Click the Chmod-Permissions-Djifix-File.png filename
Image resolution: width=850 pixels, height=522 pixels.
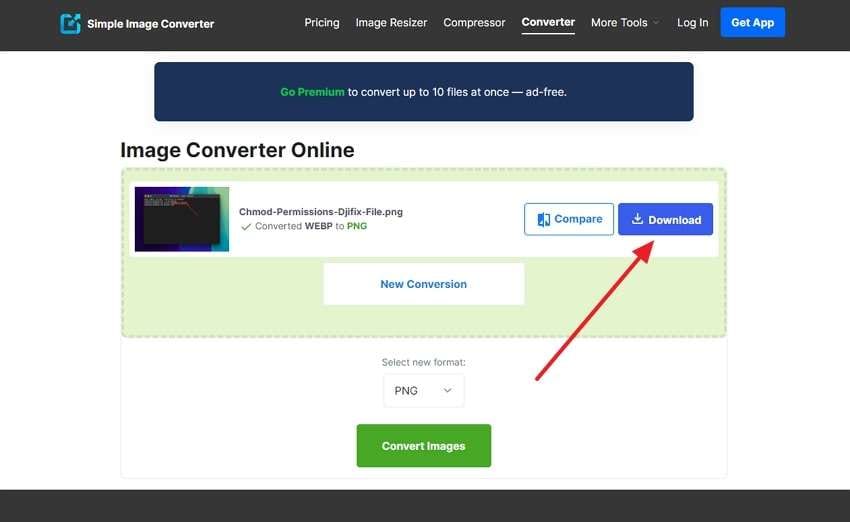pyautogui.click(x=321, y=212)
